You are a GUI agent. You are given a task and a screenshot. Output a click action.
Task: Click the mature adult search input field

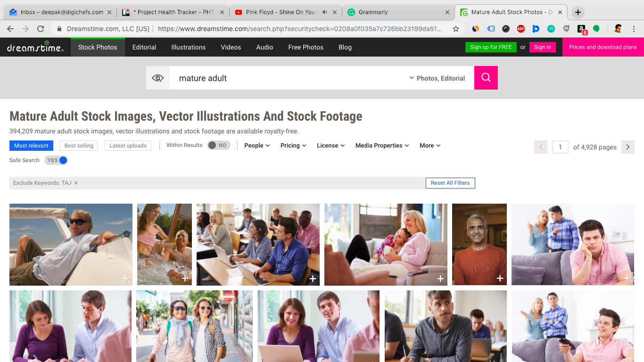288,78
